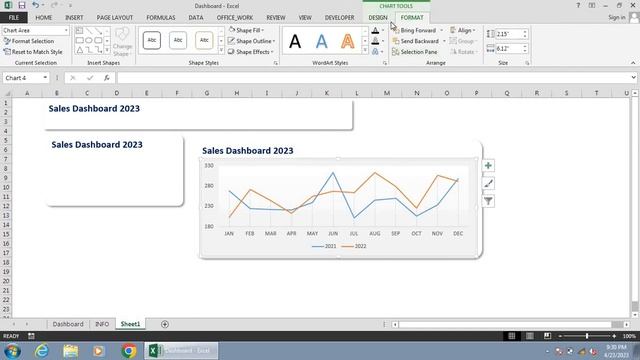The width and height of the screenshot is (640, 360).
Task: Switch to the chart DESIGN tab
Action: click(x=378, y=18)
